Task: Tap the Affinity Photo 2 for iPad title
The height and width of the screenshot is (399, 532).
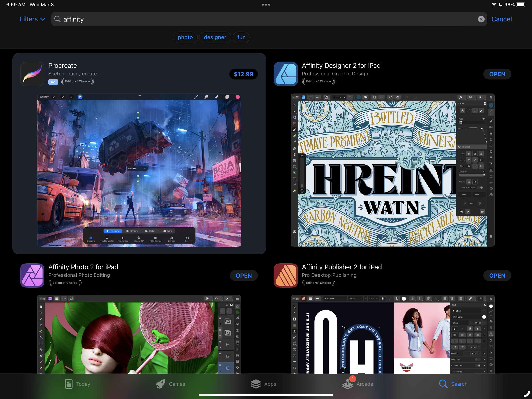Action: 83,267
